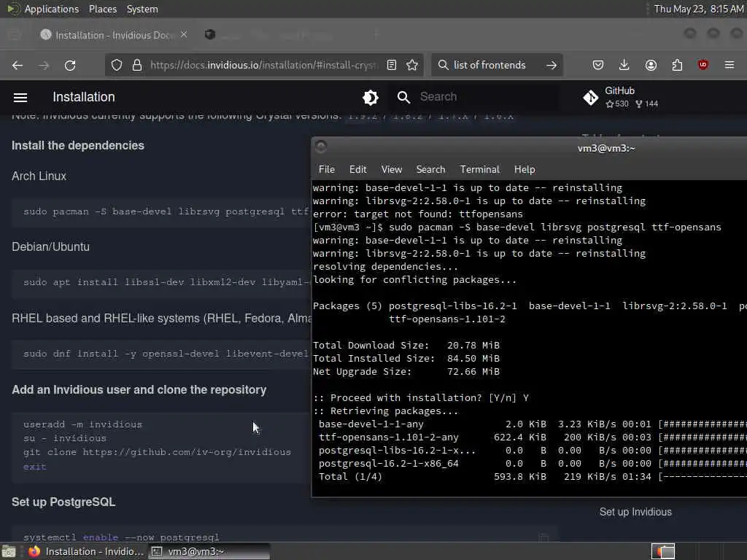The height and width of the screenshot is (560, 747).
Task: Click the terminal window menu icon in titlebar
Action: click(321, 147)
